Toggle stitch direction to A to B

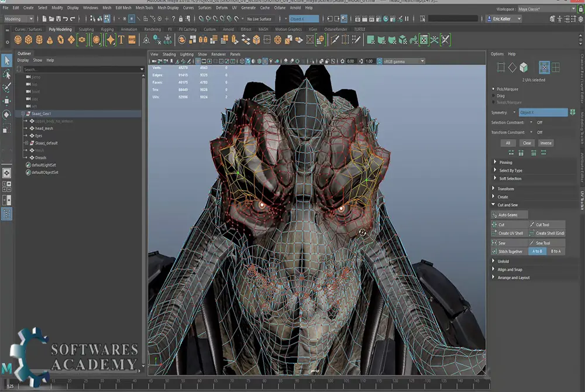[x=537, y=252]
